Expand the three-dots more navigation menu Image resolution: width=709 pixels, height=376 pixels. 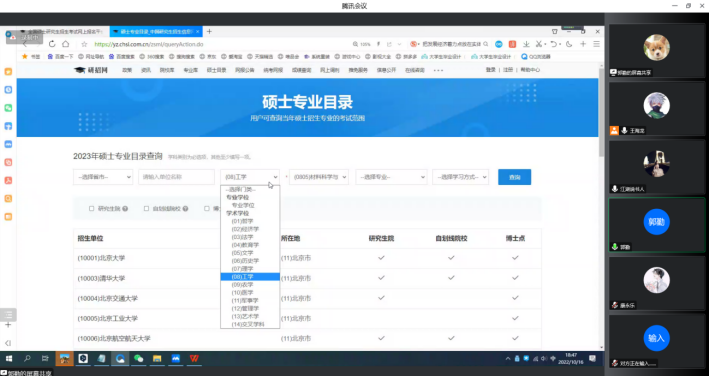tap(438, 70)
